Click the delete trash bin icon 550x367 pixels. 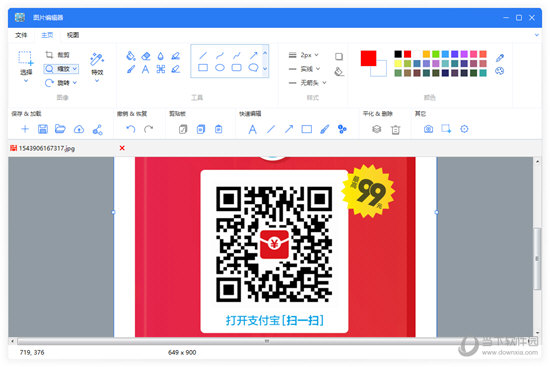coord(396,129)
